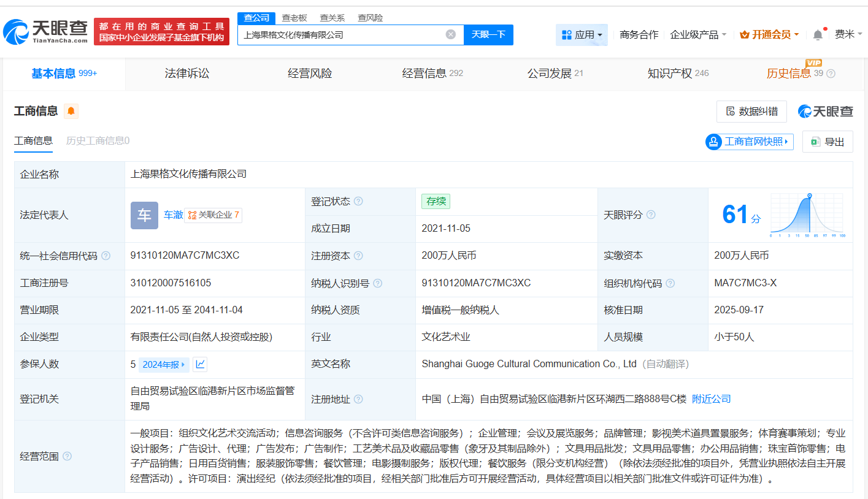
Task: Open the notification bell icon
Action: tap(818, 34)
